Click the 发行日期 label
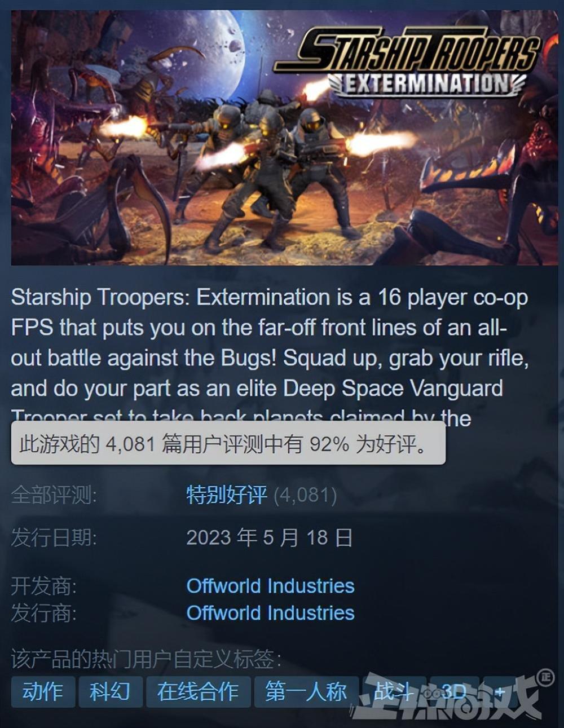The image size is (564, 728). [54, 537]
